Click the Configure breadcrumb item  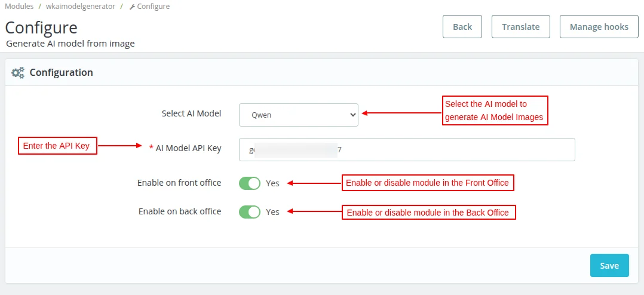(x=153, y=7)
